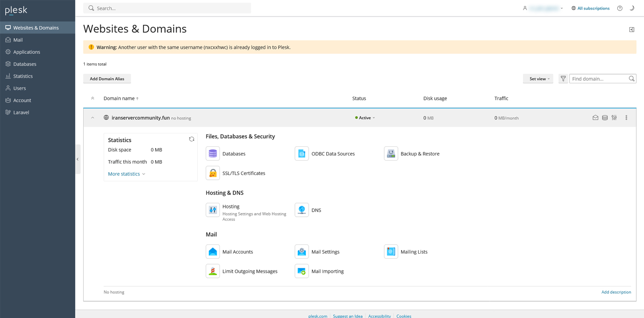Expand More statistics

[126, 174]
